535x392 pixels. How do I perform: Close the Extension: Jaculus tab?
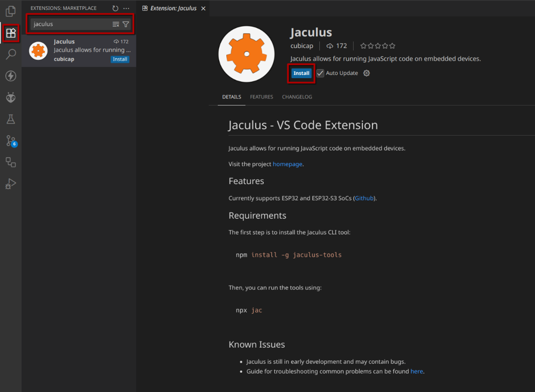[203, 8]
